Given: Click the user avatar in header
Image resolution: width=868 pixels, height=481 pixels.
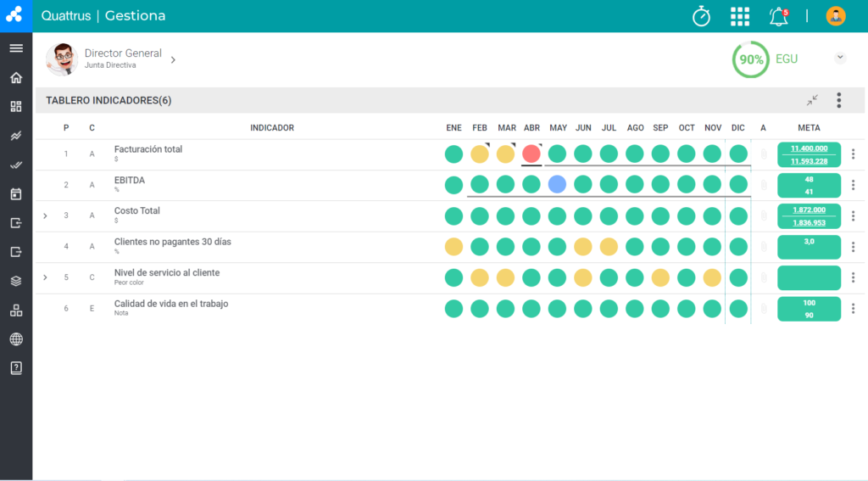Looking at the screenshot, I should [835, 16].
